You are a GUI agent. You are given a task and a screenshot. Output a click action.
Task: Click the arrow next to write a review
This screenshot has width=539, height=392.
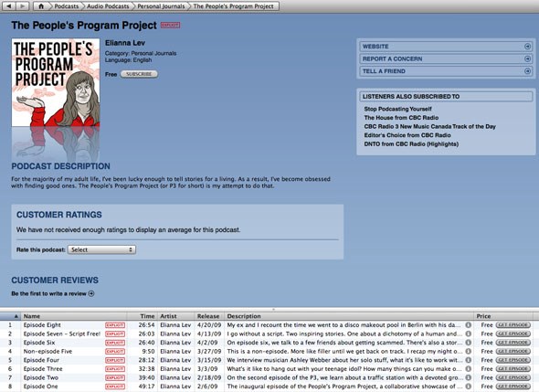[x=91, y=293]
